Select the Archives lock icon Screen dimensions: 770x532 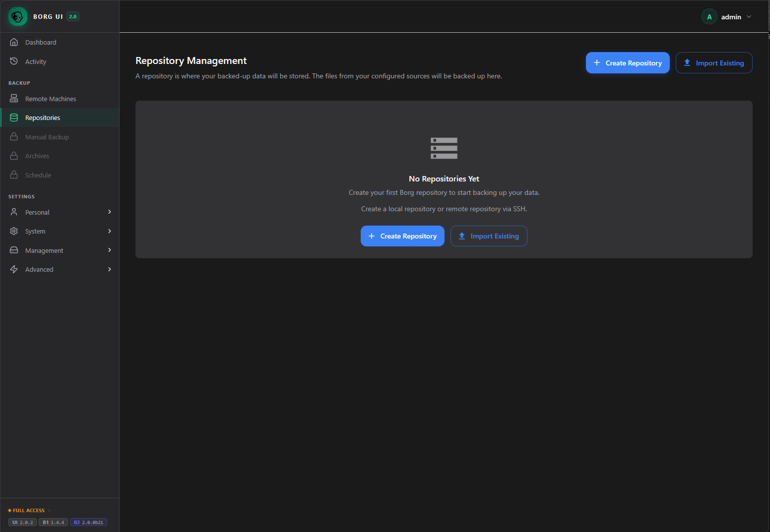14,156
